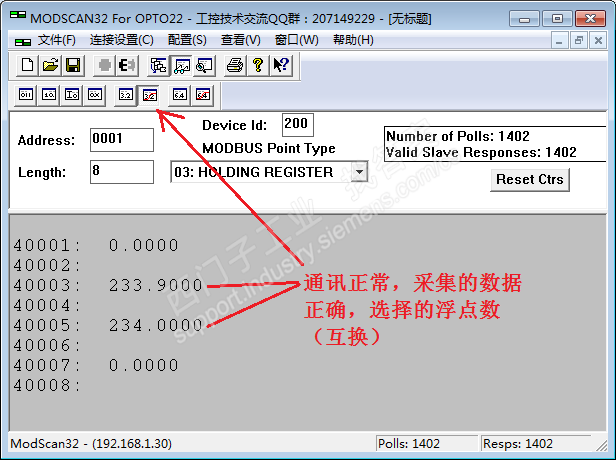Select integer display format icon
The image size is (616, 460).
[71, 95]
